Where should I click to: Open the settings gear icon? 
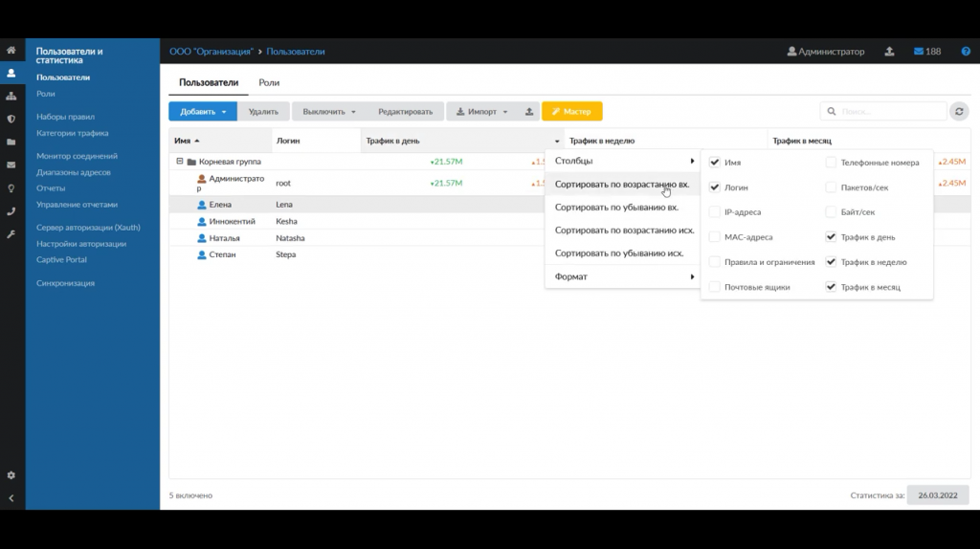[x=11, y=475]
